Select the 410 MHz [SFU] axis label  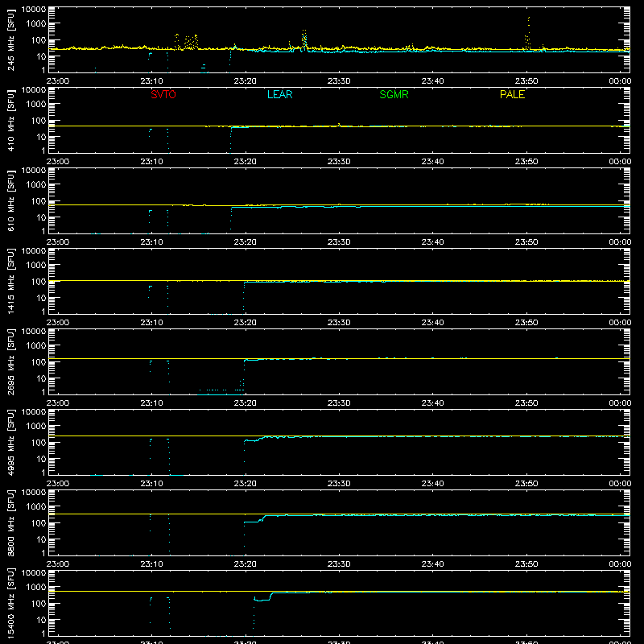pos(10,120)
